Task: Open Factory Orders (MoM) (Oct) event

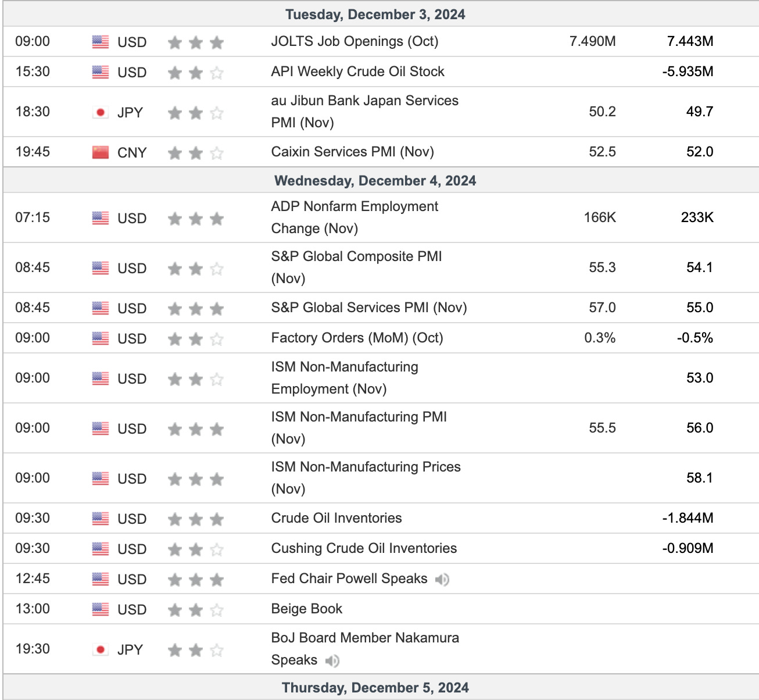Action: point(357,338)
